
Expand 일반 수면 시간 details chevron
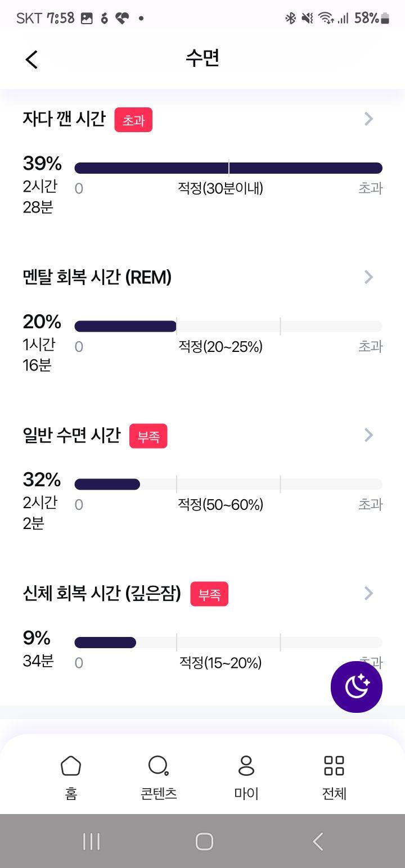[369, 435]
